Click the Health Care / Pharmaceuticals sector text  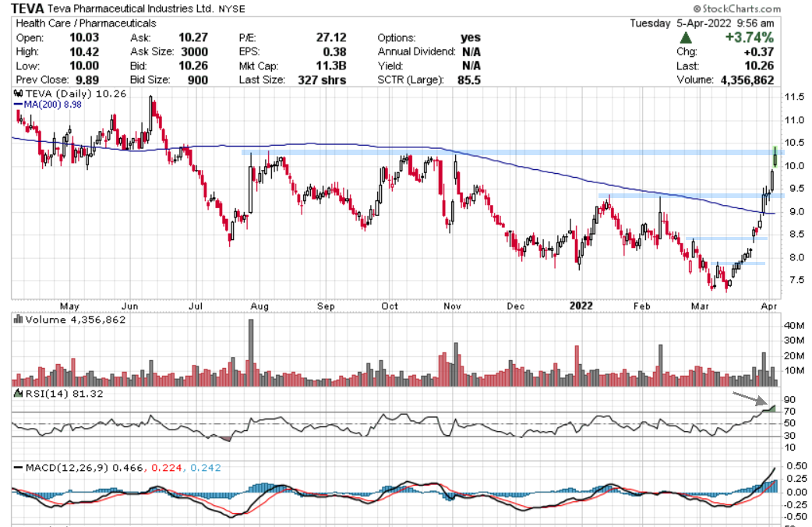tap(86, 23)
